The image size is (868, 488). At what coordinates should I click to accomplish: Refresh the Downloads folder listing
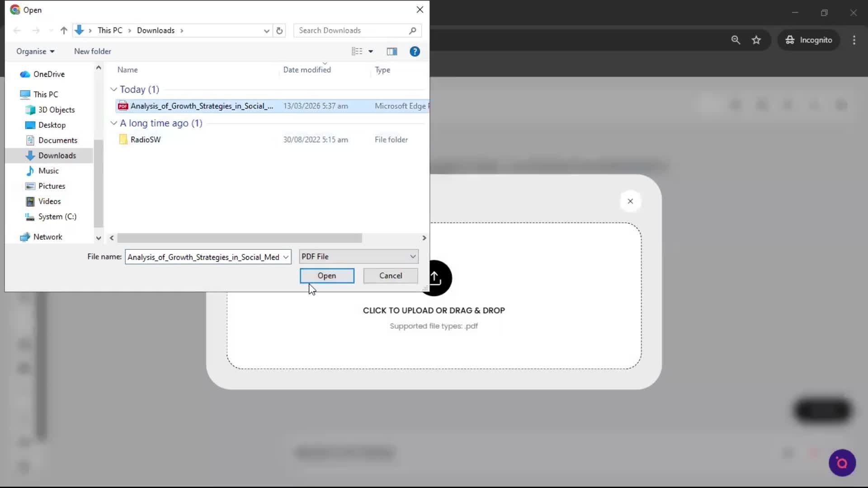pos(279,30)
